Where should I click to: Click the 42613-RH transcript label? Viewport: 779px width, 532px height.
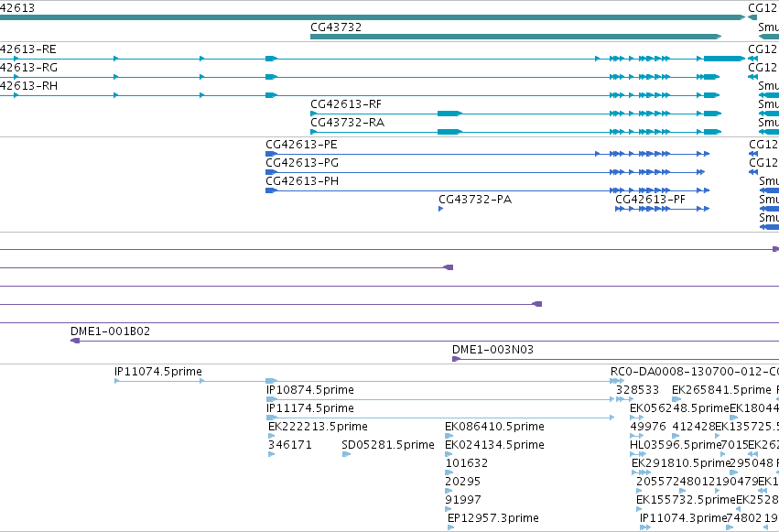coord(28,86)
